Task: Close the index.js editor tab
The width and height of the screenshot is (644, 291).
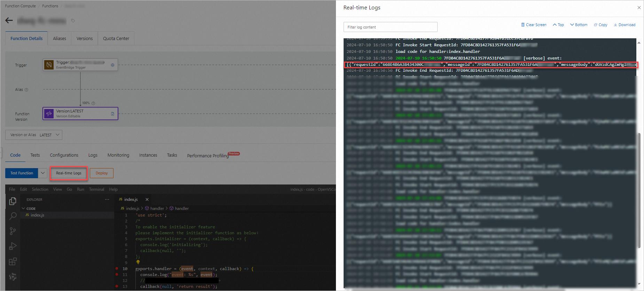Action: pos(147,199)
